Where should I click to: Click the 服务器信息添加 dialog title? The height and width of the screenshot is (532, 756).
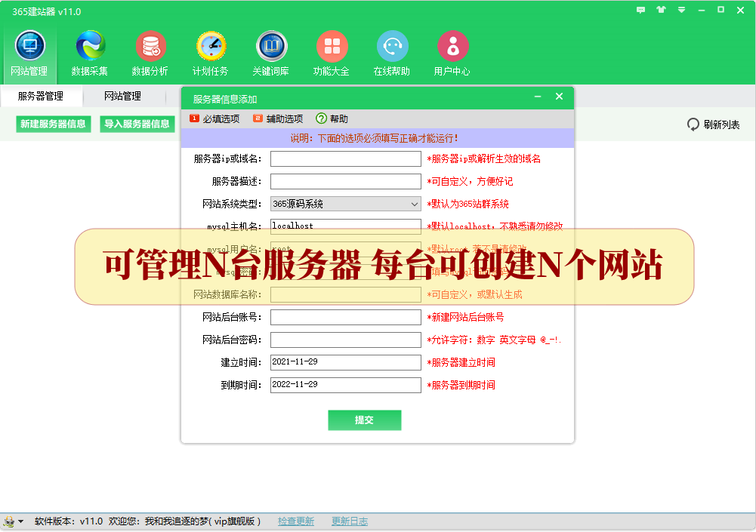coord(225,100)
